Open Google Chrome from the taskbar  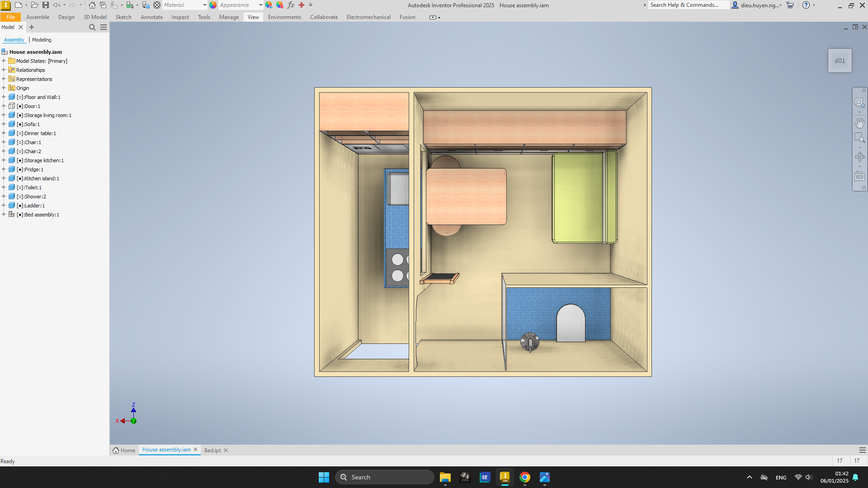(x=524, y=477)
